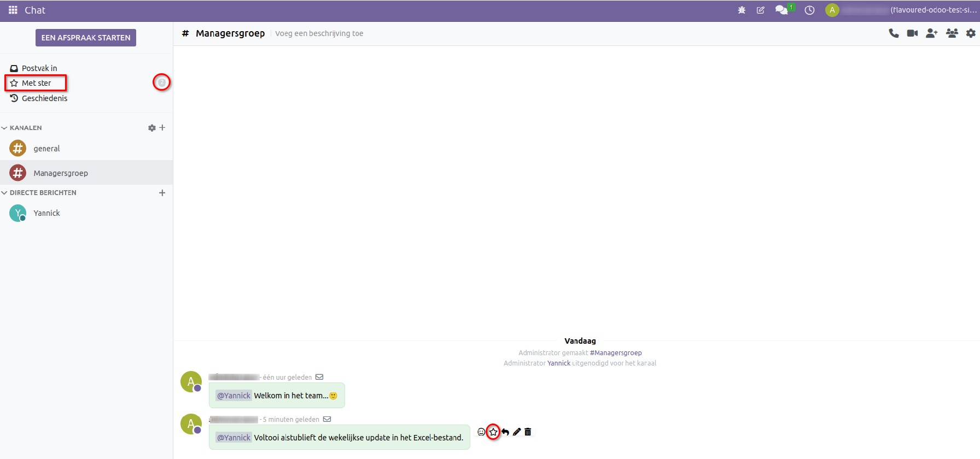Start a voice call with phone icon
This screenshot has width=980, height=459.
click(x=894, y=33)
